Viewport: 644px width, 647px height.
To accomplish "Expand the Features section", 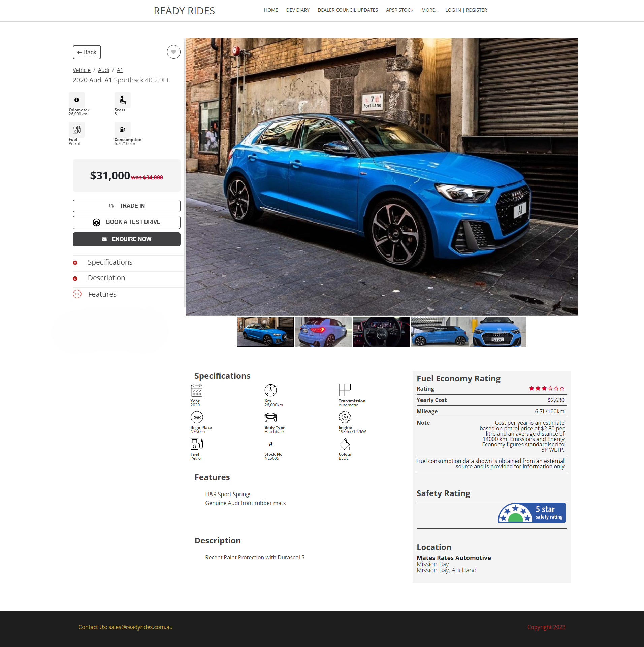I will (x=102, y=294).
